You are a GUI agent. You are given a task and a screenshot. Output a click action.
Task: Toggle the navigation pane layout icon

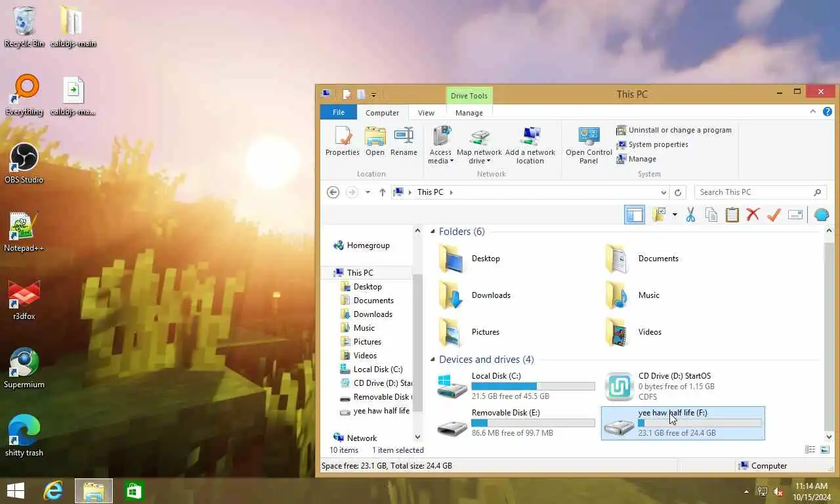pos(635,215)
